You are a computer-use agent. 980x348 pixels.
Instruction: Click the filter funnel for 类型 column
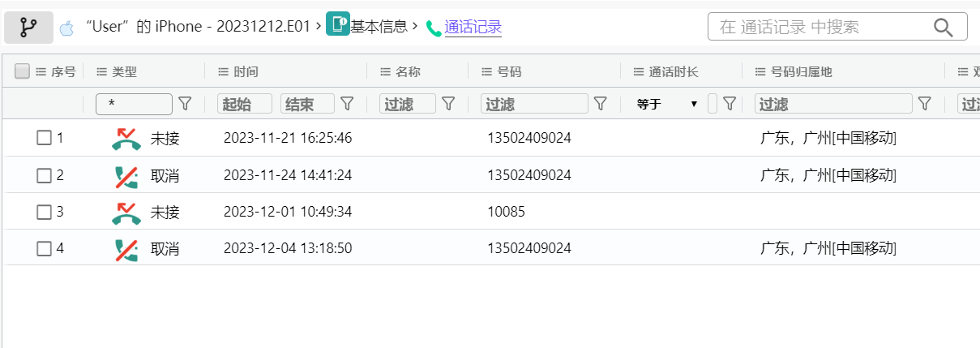pyautogui.click(x=185, y=104)
